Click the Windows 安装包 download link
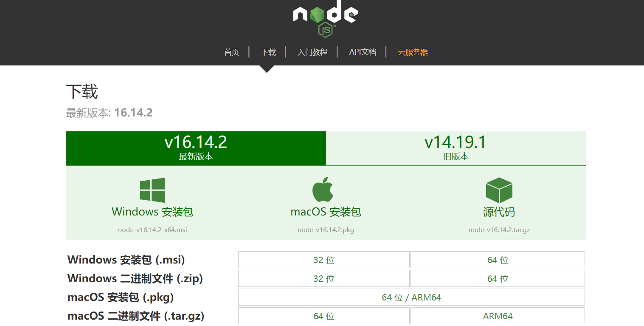Screen dimensions: 644x326 click(152, 212)
